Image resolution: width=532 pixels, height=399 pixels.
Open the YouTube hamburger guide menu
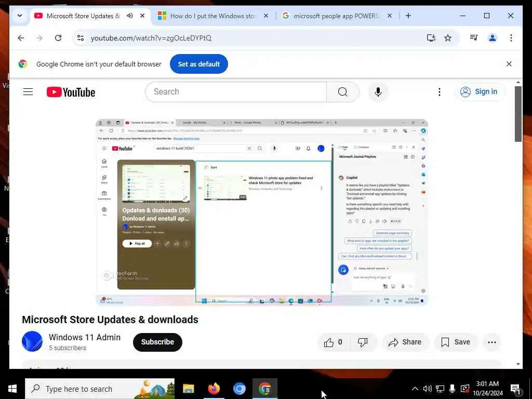[x=28, y=91]
